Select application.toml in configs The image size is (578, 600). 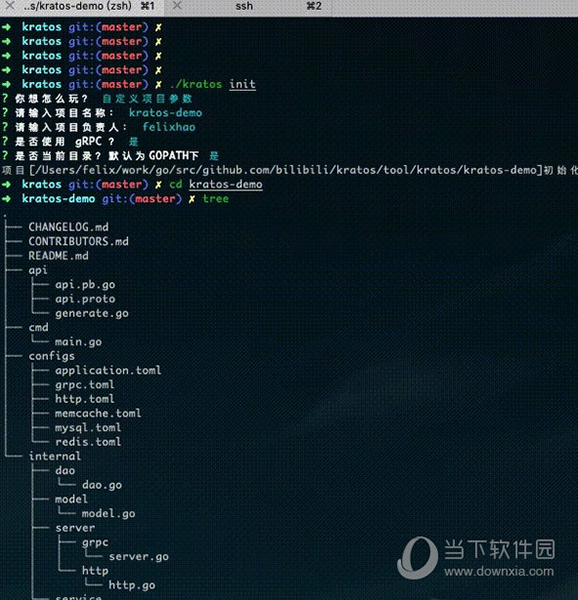[x=108, y=370]
